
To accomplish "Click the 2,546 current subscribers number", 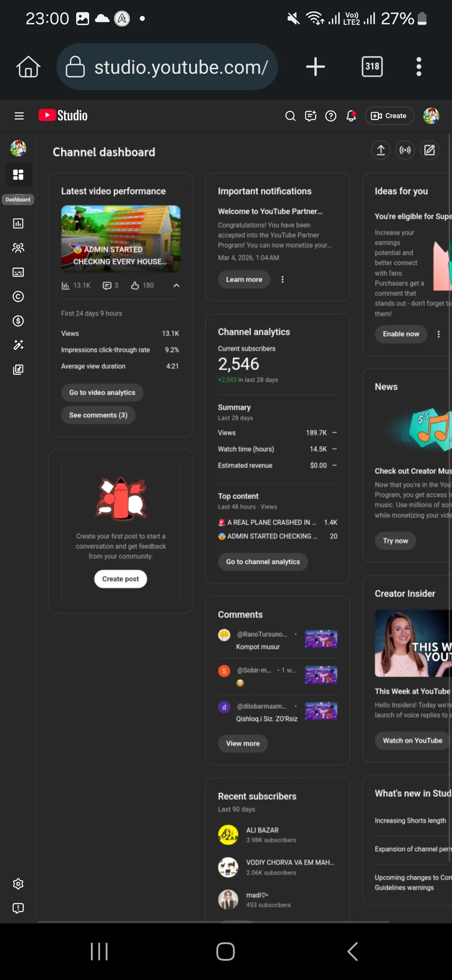I will click(239, 364).
